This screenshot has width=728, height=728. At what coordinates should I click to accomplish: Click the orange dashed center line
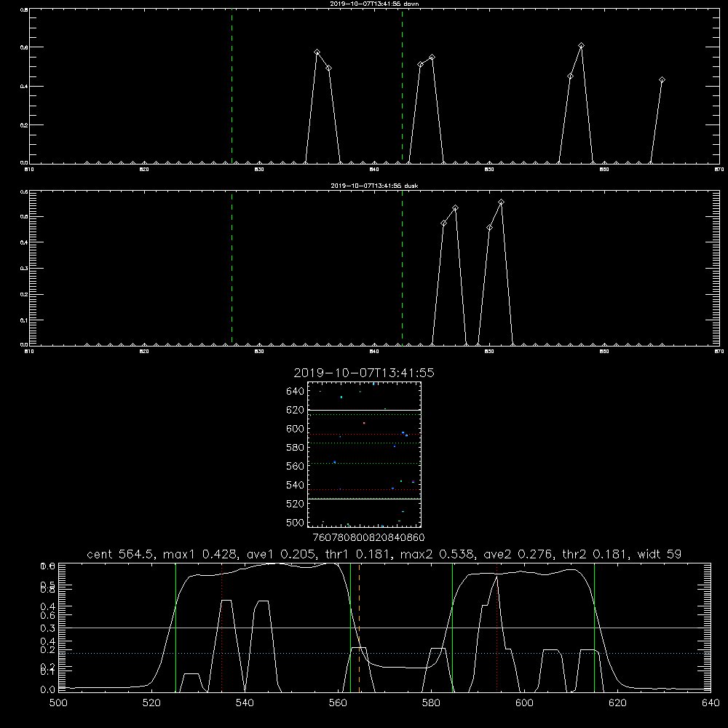pyautogui.click(x=360, y=628)
